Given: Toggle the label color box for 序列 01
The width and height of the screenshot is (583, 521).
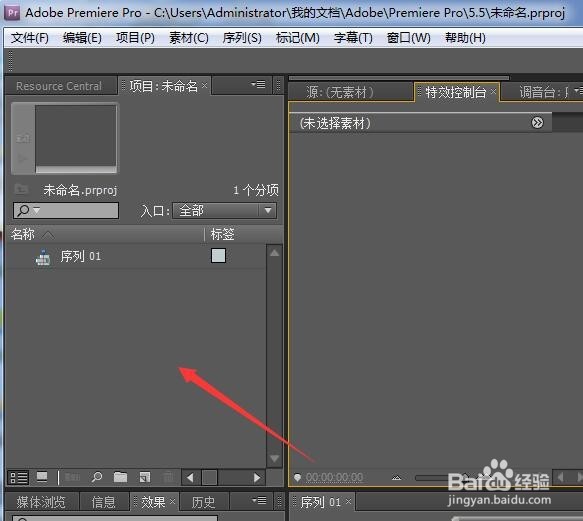Looking at the screenshot, I should (218, 256).
